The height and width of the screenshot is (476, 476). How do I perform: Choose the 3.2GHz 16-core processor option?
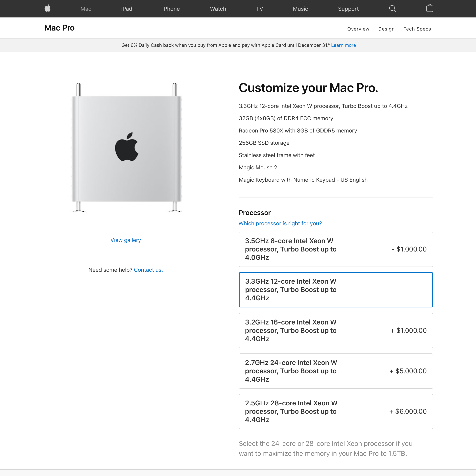(x=336, y=330)
